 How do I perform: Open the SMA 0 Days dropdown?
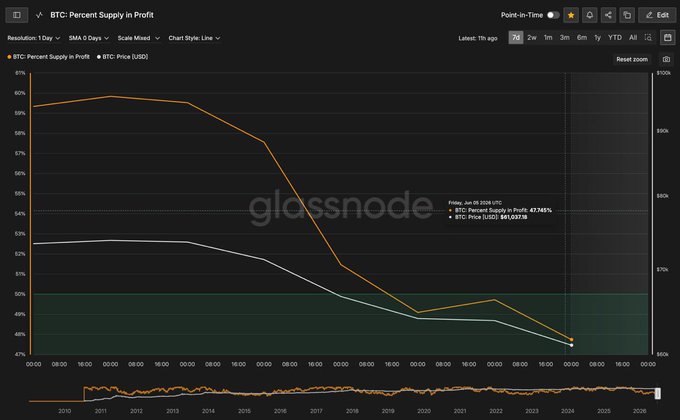(x=88, y=38)
